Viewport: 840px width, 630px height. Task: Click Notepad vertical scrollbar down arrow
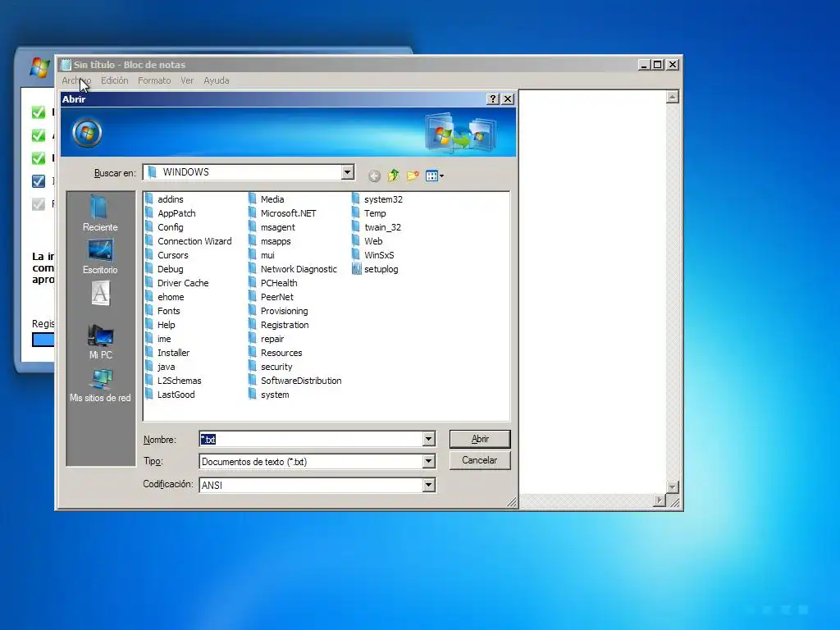tap(673, 487)
